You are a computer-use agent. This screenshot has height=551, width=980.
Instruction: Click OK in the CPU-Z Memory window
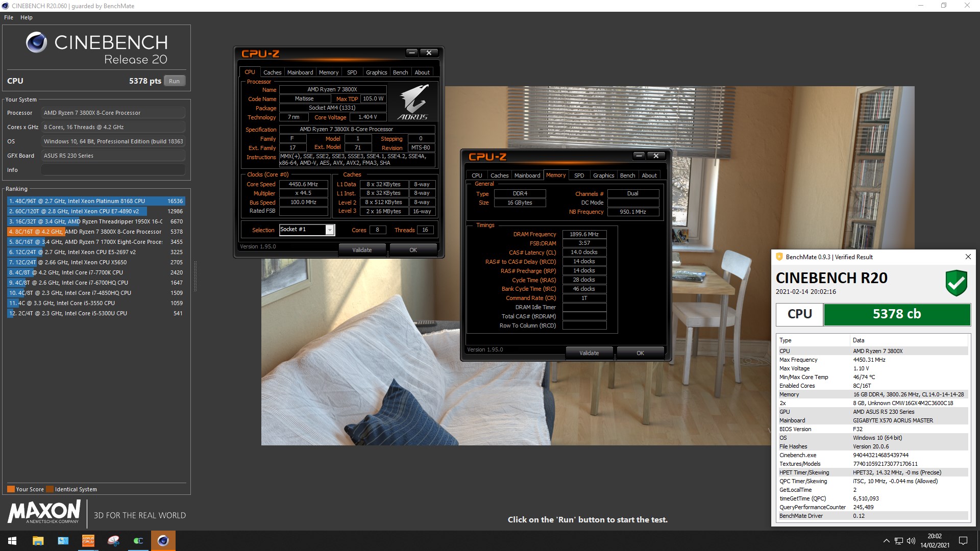(x=640, y=353)
